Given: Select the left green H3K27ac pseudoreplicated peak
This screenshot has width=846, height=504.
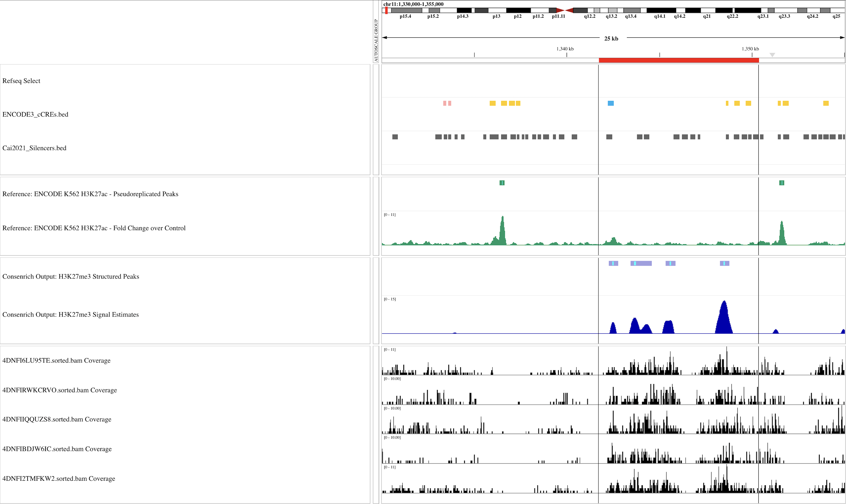Looking at the screenshot, I should coord(502,183).
